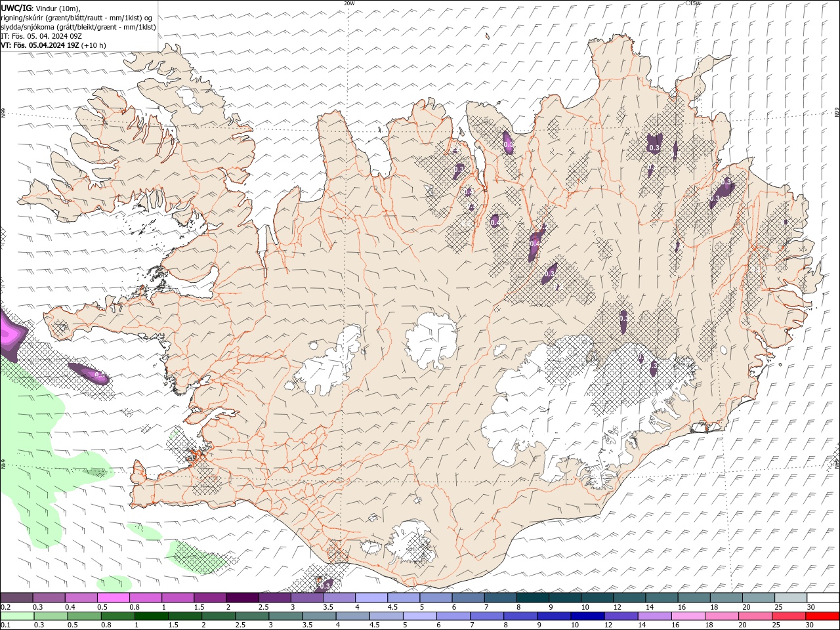The width and height of the screenshot is (840, 630).
Task: Click the '0.5' snowfall value label on map
Action: (x=508, y=143)
